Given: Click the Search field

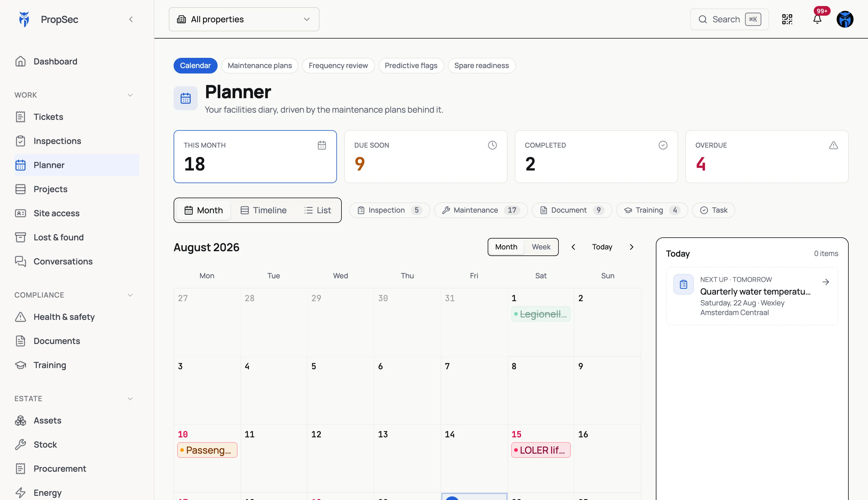Looking at the screenshot, I should (729, 19).
